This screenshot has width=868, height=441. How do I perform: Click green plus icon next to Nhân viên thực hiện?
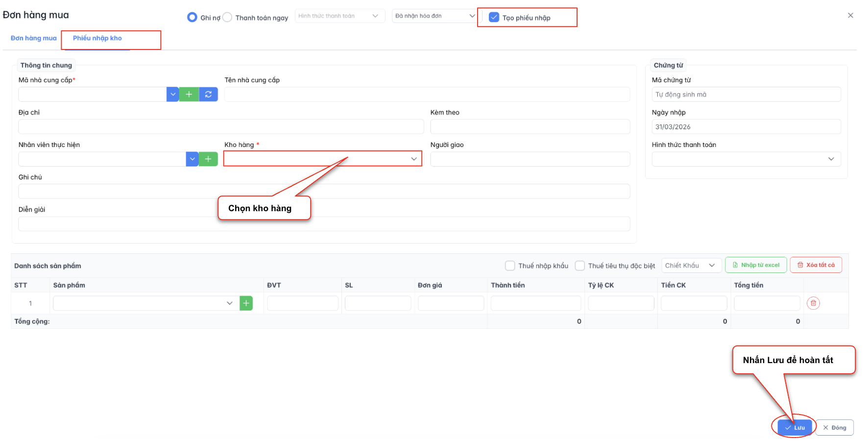click(208, 159)
